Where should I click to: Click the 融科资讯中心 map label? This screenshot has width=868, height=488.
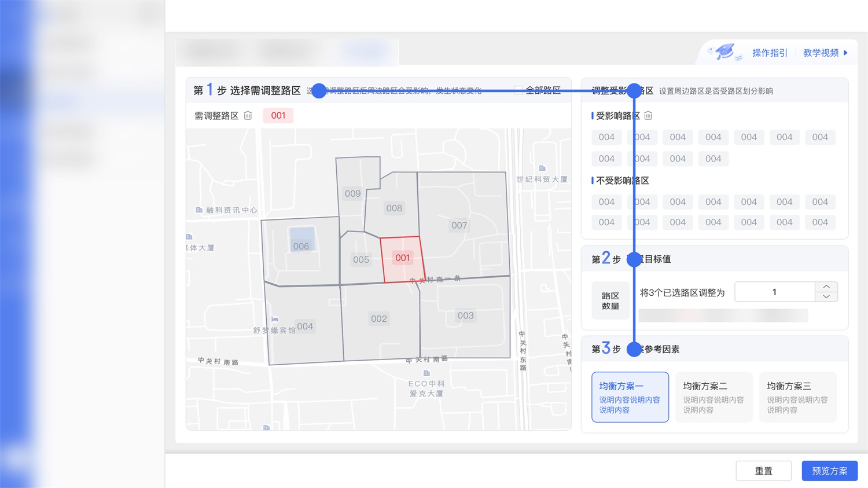click(x=232, y=210)
